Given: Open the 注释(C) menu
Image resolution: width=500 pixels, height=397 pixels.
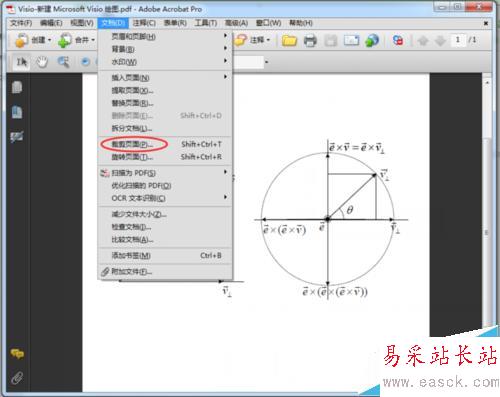Looking at the screenshot, I should click(144, 23).
